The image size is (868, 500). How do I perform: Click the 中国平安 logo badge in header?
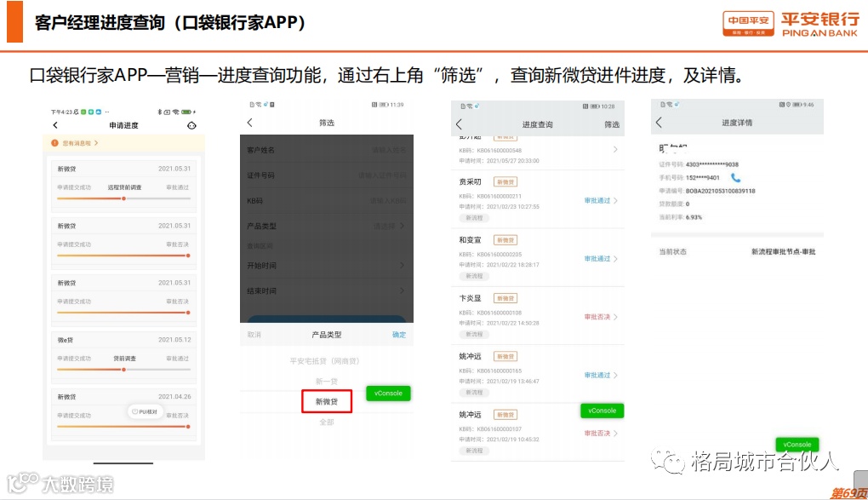click(748, 24)
